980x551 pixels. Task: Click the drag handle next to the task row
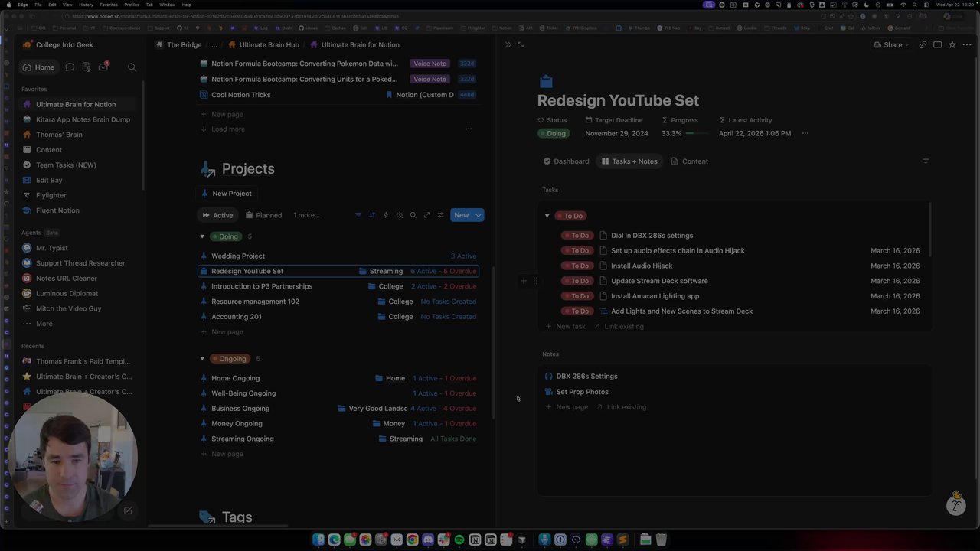pyautogui.click(x=535, y=281)
